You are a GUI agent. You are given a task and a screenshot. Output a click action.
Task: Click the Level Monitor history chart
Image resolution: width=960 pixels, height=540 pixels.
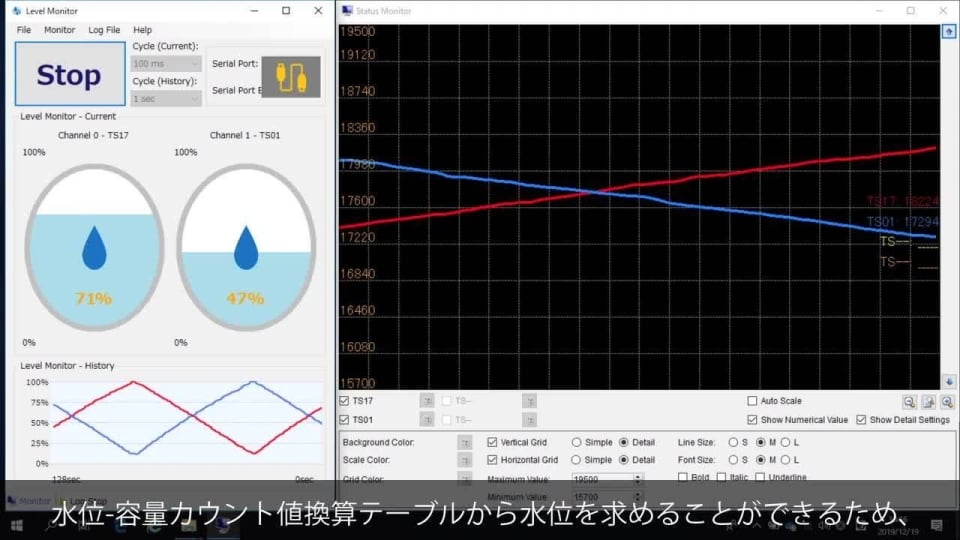(x=188, y=422)
